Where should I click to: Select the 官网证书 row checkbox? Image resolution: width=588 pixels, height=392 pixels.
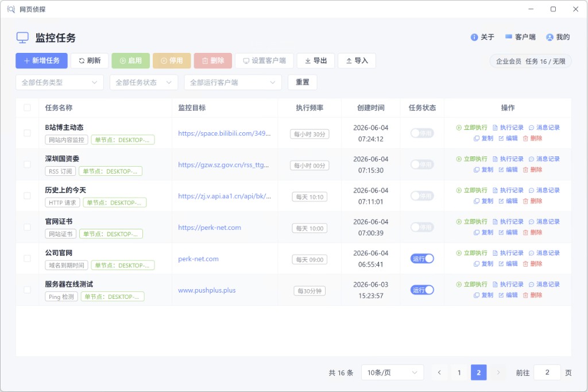point(27,227)
